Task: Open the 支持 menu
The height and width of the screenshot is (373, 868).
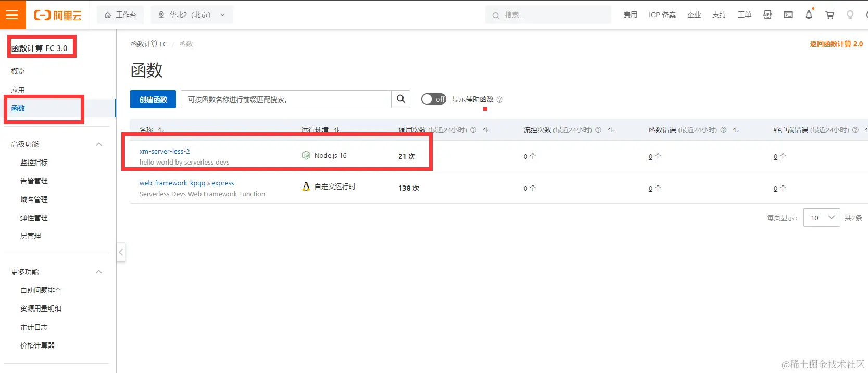Action: coord(719,15)
